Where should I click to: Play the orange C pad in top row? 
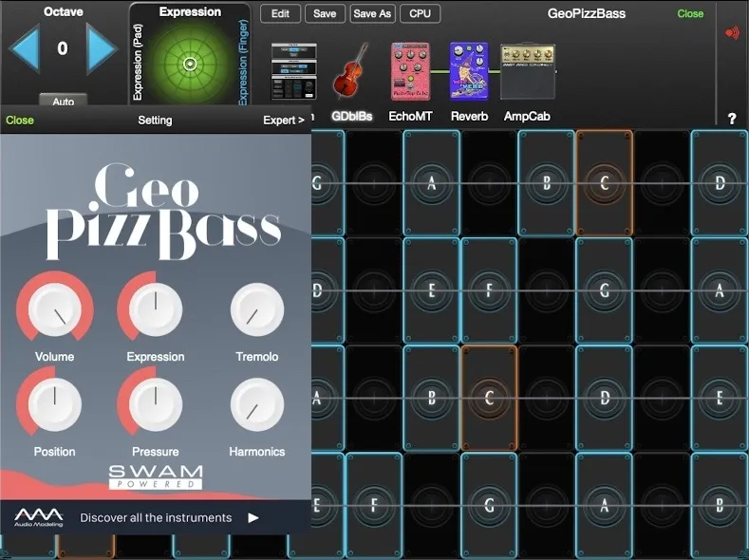pyautogui.click(x=605, y=183)
